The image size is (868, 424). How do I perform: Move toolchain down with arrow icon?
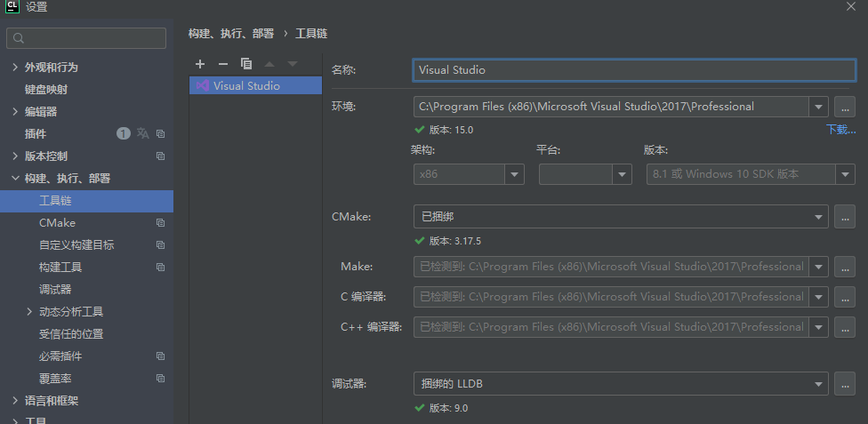click(293, 64)
